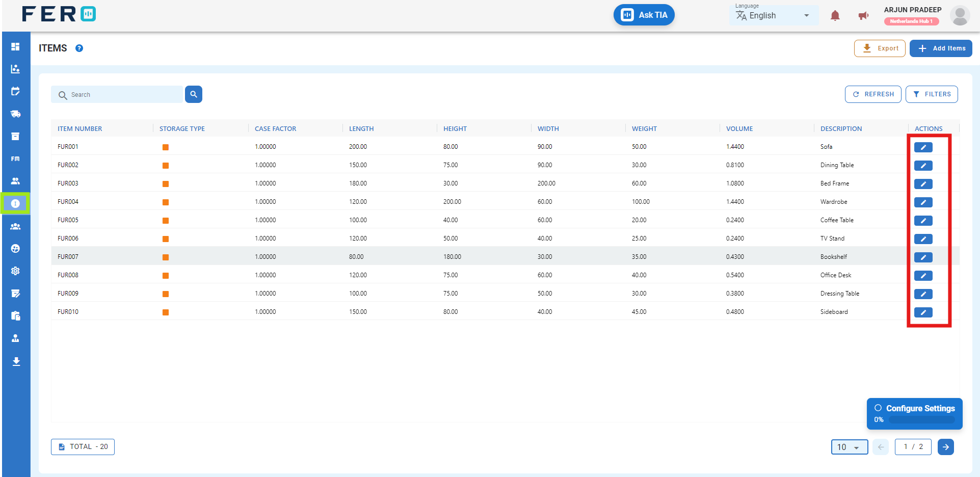Screen dimensions: 980x477
Task: Sort by LENGTH column header
Action: [x=361, y=129]
